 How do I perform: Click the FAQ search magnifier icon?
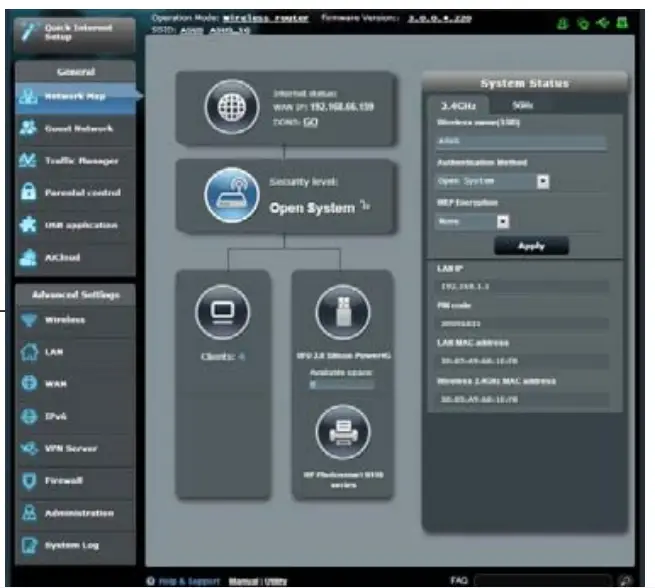tap(626, 580)
